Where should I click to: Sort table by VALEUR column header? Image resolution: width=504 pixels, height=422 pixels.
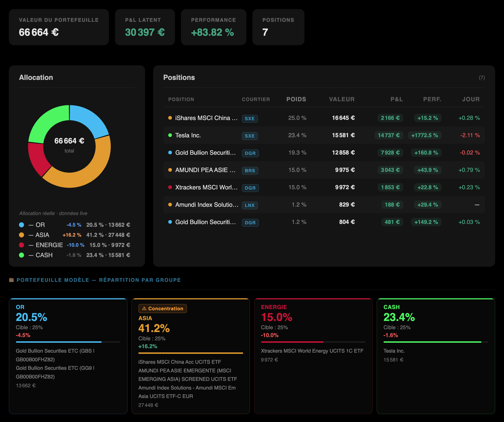pyautogui.click(x=342, y=99)
